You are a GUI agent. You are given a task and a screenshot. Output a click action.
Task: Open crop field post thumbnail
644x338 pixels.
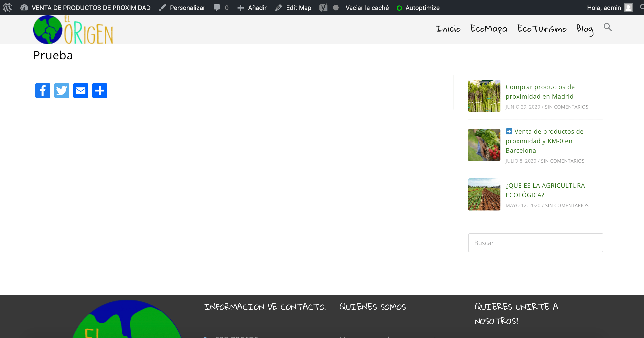pos(484,194)
